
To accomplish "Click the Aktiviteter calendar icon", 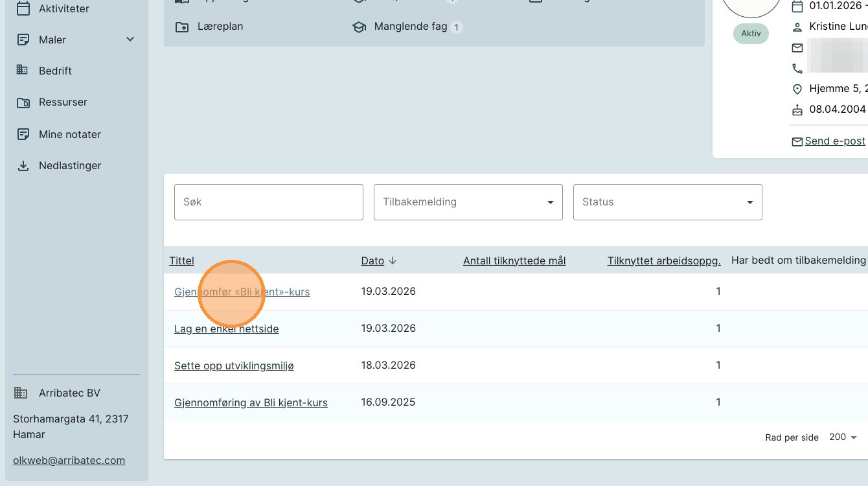I will (x=23, y=9).
